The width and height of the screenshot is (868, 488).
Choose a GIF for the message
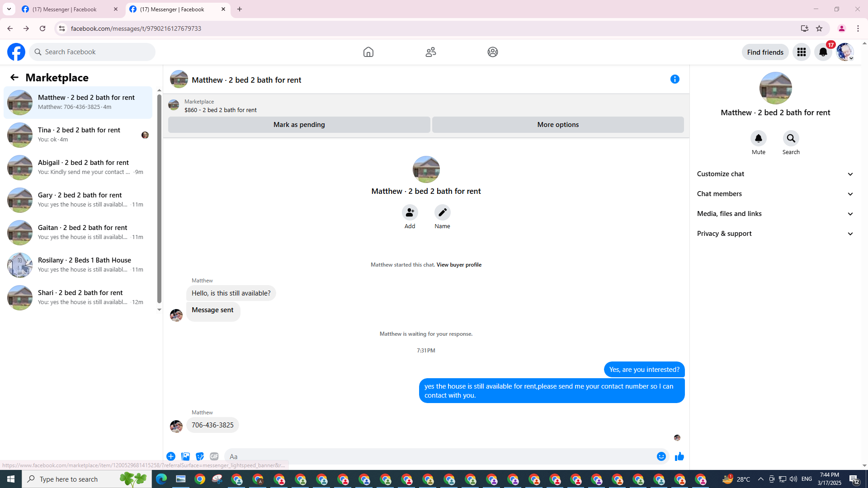pyautogui.click(x=214, y=456)
